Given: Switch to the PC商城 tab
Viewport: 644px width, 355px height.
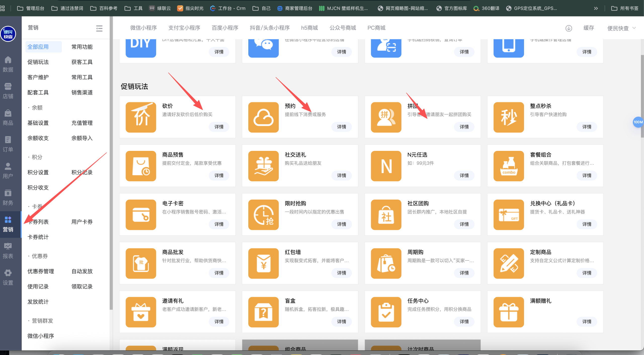Looking at the screenshot, I should [376, 28].
